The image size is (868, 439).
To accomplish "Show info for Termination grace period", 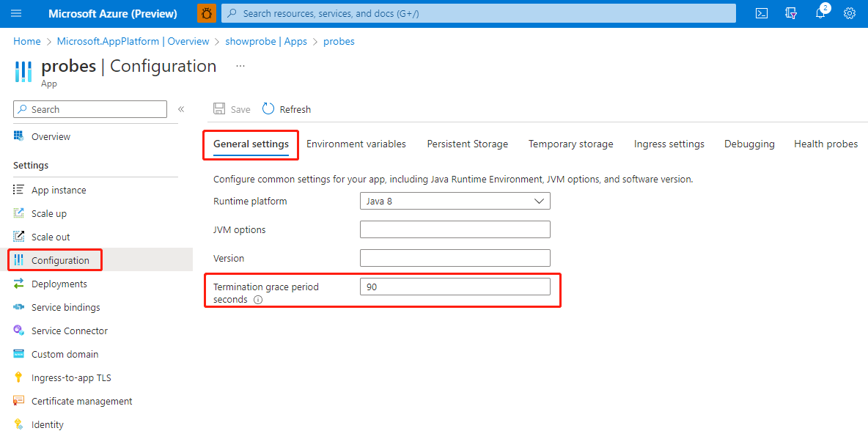I will [258, 300].
